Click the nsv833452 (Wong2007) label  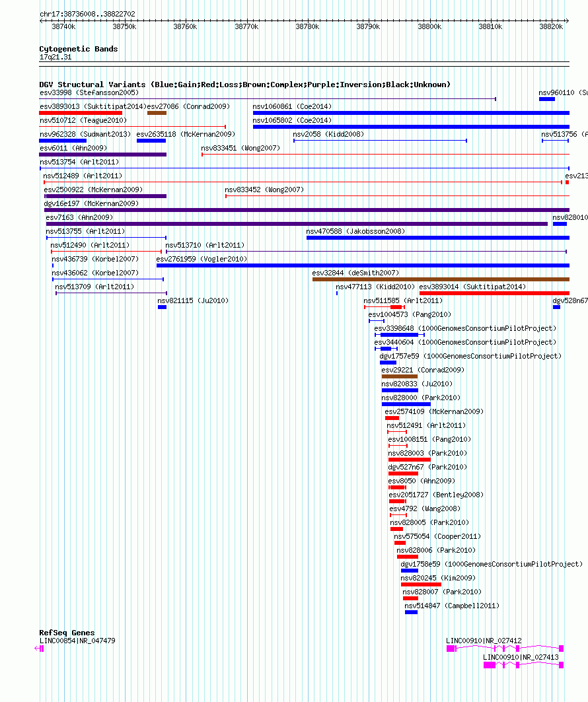pyautogui.click(x=264, y=190)
